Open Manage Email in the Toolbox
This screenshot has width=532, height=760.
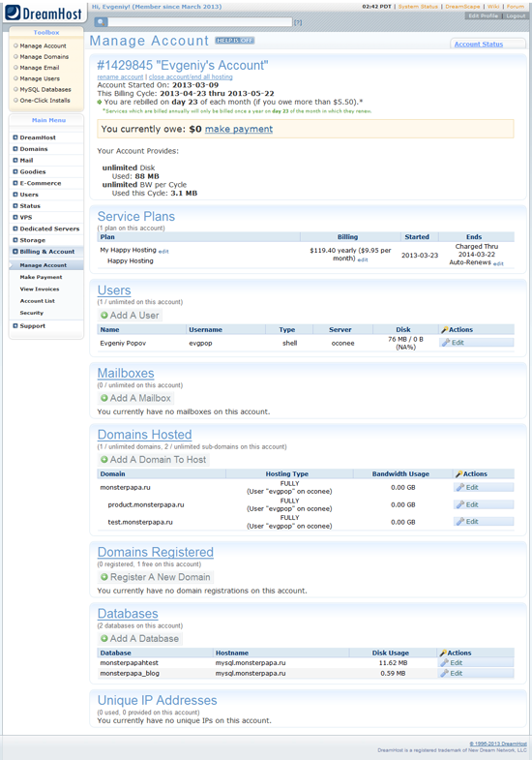point(40,68)
